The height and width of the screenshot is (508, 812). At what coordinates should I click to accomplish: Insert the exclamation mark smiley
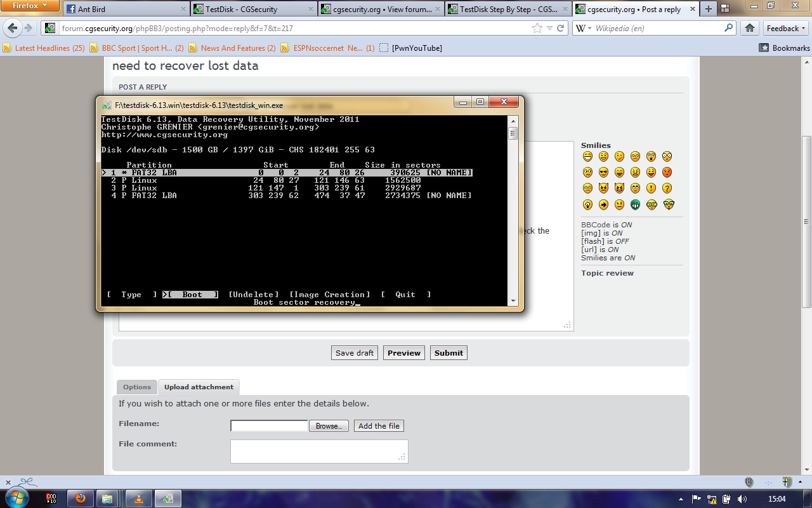[651, 188]
